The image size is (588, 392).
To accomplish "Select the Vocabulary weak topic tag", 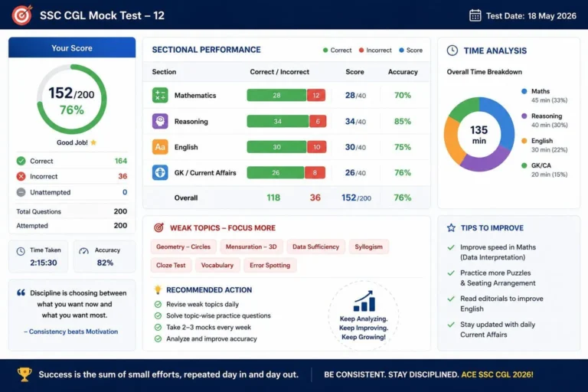I will click(217, 265).
